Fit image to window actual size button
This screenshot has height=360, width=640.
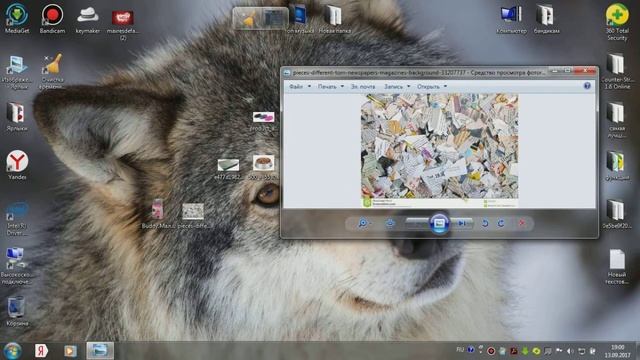click(x=390, y=223)
